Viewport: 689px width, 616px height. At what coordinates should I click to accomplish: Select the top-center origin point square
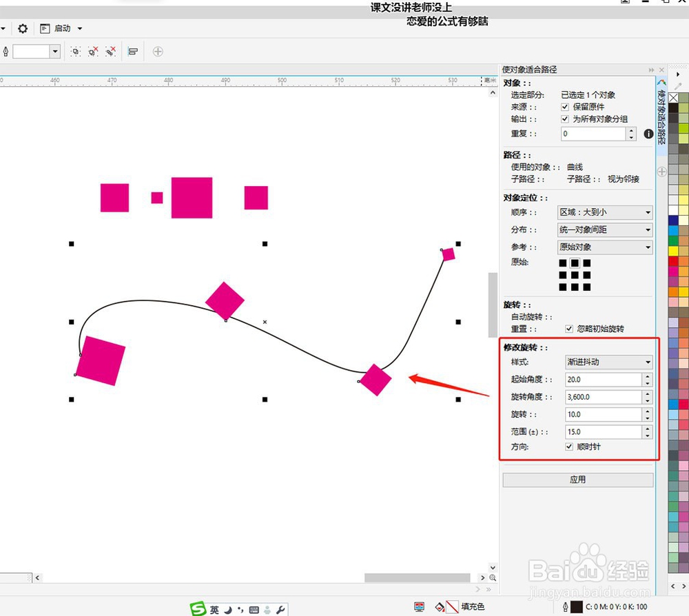(575, 263)
